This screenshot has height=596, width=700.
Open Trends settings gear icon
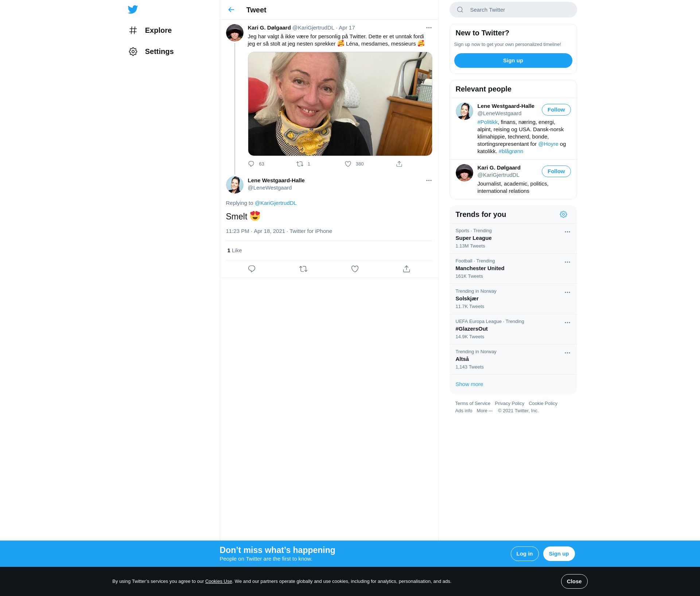[563, 214]
